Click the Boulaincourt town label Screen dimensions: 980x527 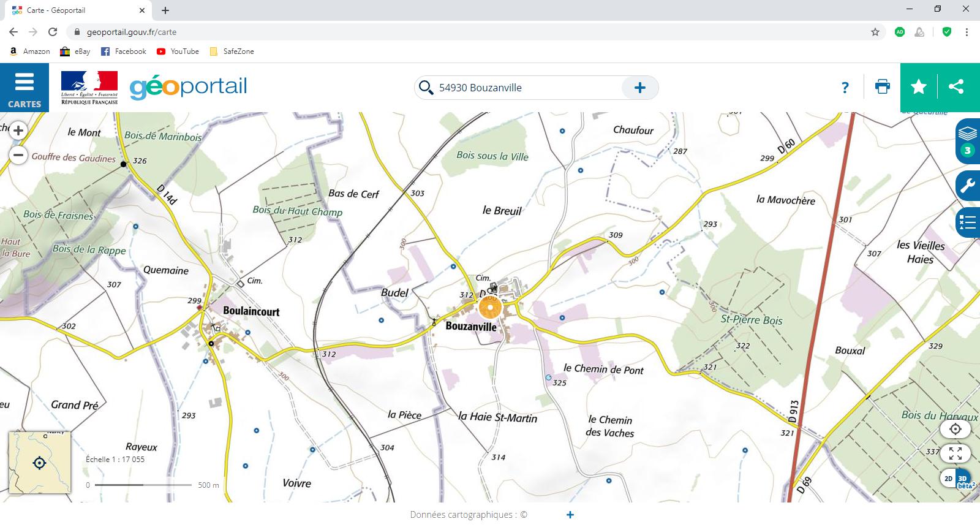[x=251, y=311]
